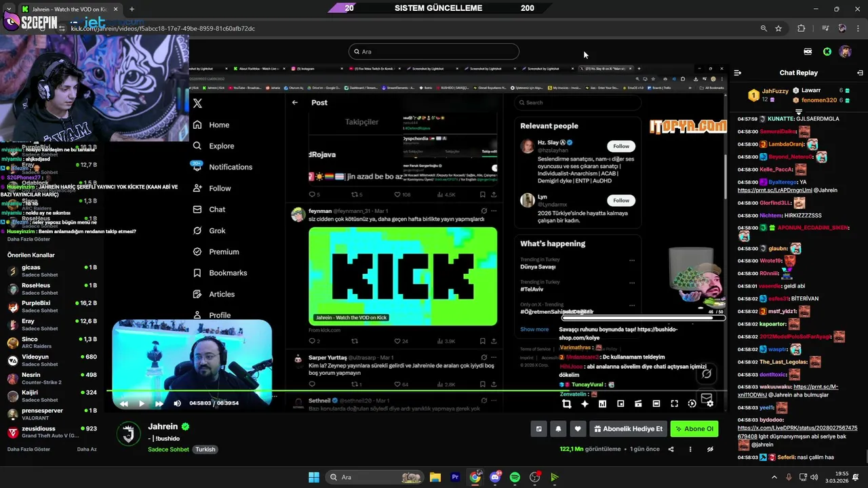Image resolution: width=868 pixels, height=488 pixels.
Task: Click Notifications in the X sidebar in video
Action: click(222, 167)
